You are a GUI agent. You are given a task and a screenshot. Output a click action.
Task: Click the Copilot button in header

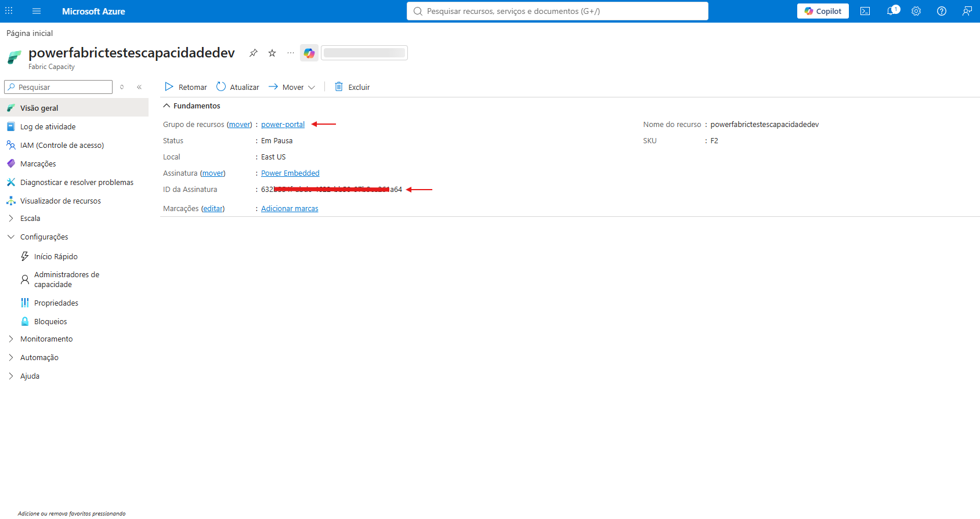(x=823, y=11)
